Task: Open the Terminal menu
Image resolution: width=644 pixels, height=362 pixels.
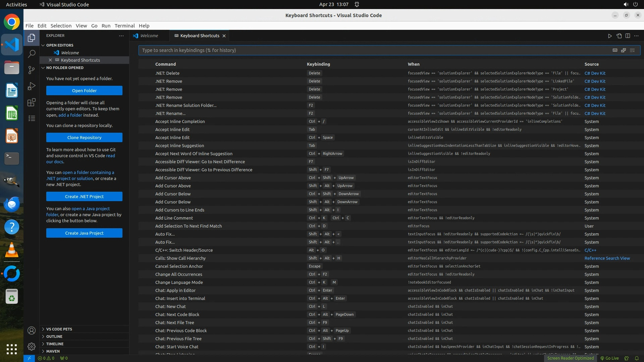Action: pos(124,26)
